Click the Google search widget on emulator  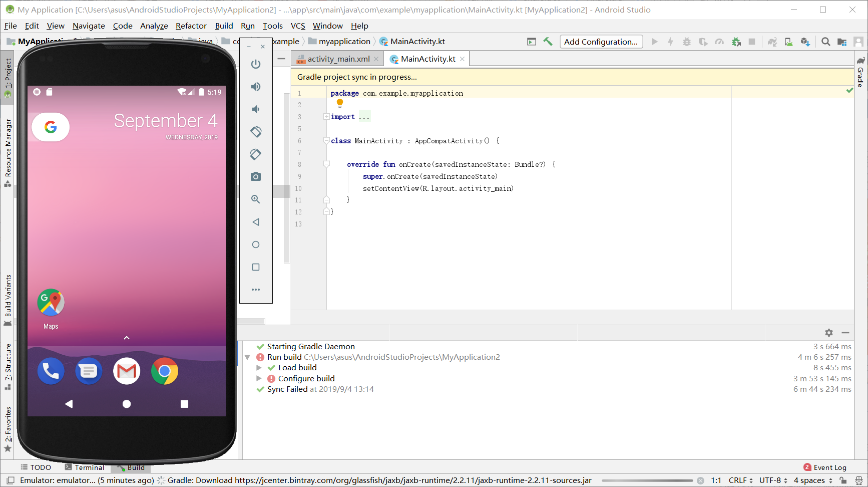[51, 127]
